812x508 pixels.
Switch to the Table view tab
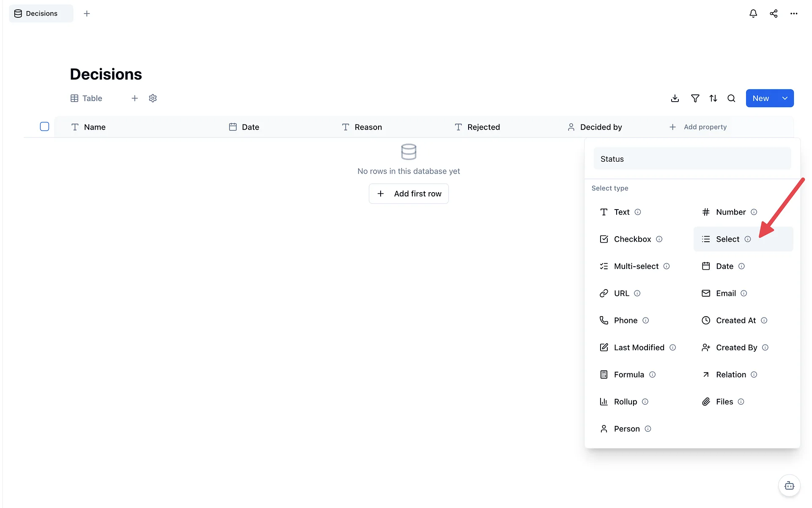pyautogui.click(x=86, y=98)
